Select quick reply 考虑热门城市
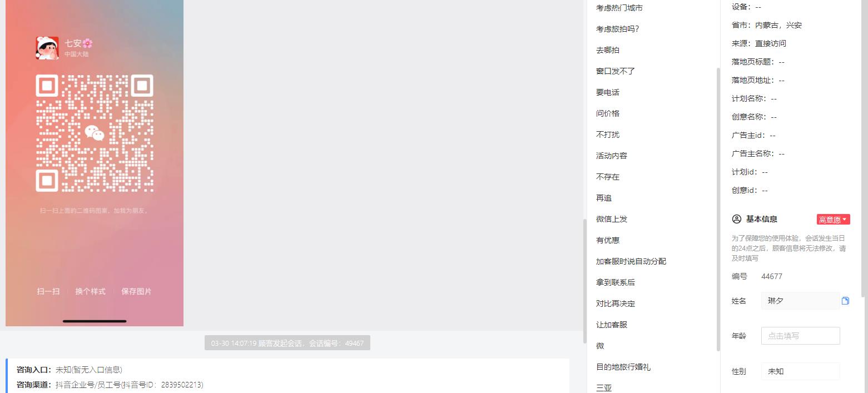 (x=619, y=8)
